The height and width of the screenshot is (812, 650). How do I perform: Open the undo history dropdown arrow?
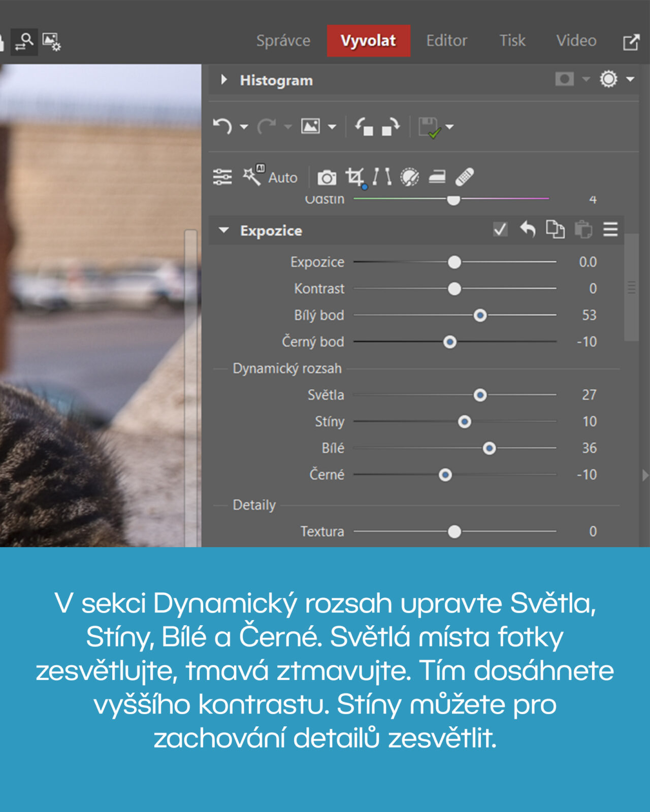(244, 126)
